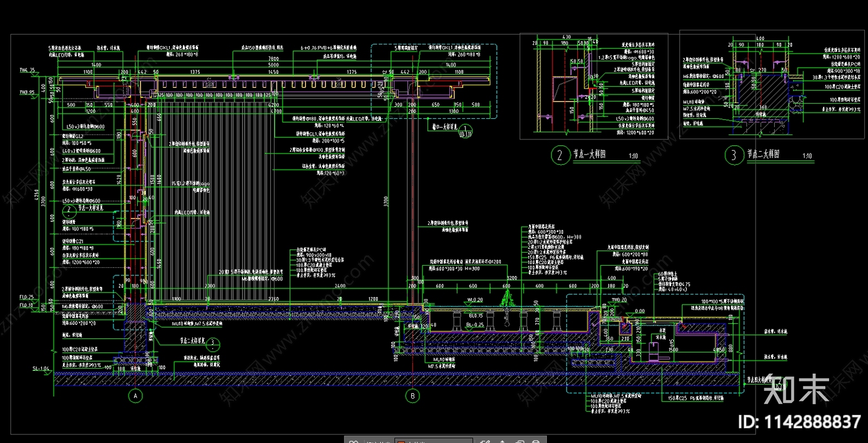Select the plant symbol in the pool
The height and width of the screenshot is (443, 868).
pyautogui.click(x=508, y=298)
